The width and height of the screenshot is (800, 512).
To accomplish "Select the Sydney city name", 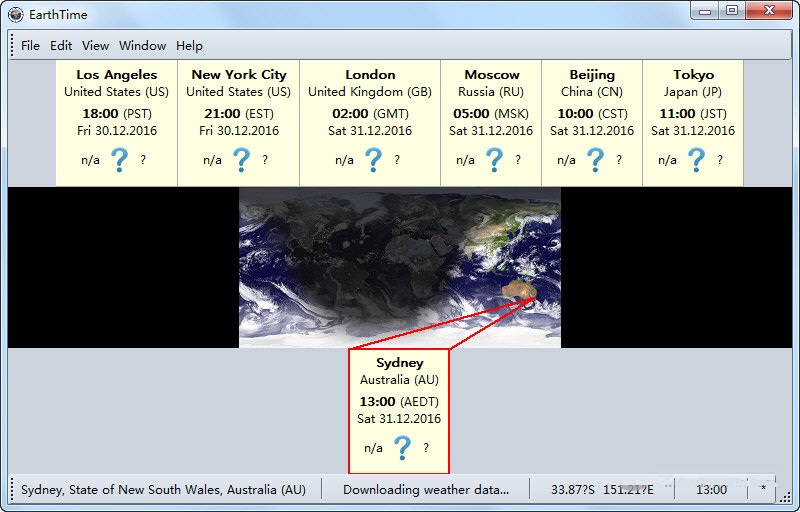I will [x=399, y=363].
